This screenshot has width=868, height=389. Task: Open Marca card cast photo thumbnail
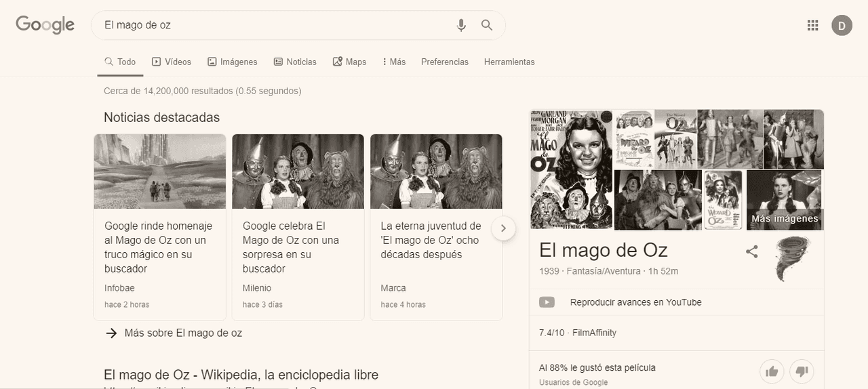436,171
